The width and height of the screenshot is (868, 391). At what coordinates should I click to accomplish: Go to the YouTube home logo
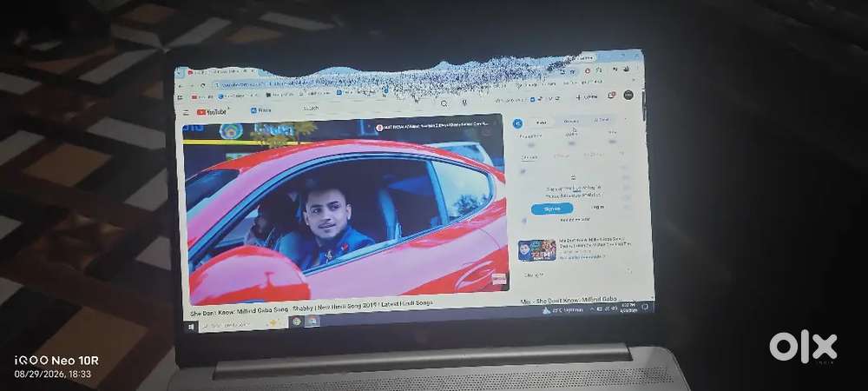click(212, 112)
